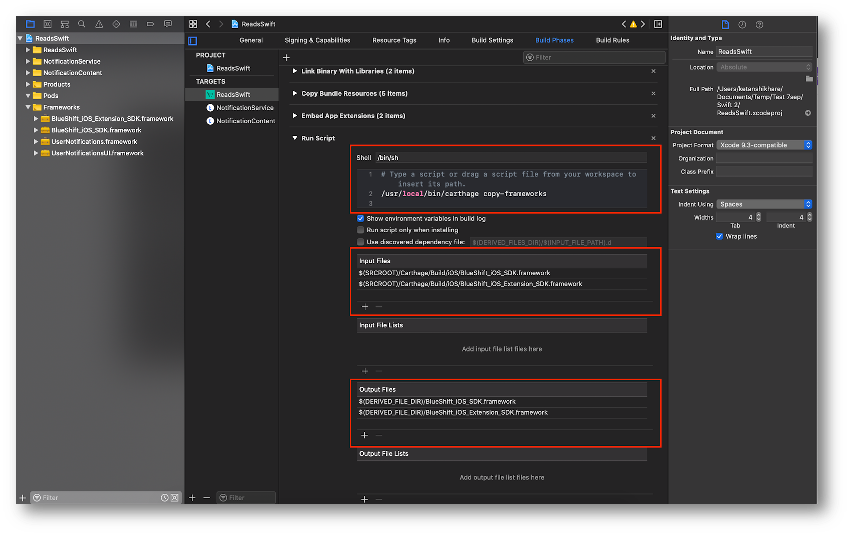Screen dimensions: 849x535
Task: Go forward with the right chevron
Action: coord(221,24)
